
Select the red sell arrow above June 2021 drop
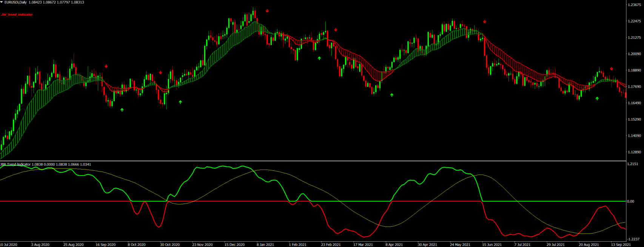[485, 22]
